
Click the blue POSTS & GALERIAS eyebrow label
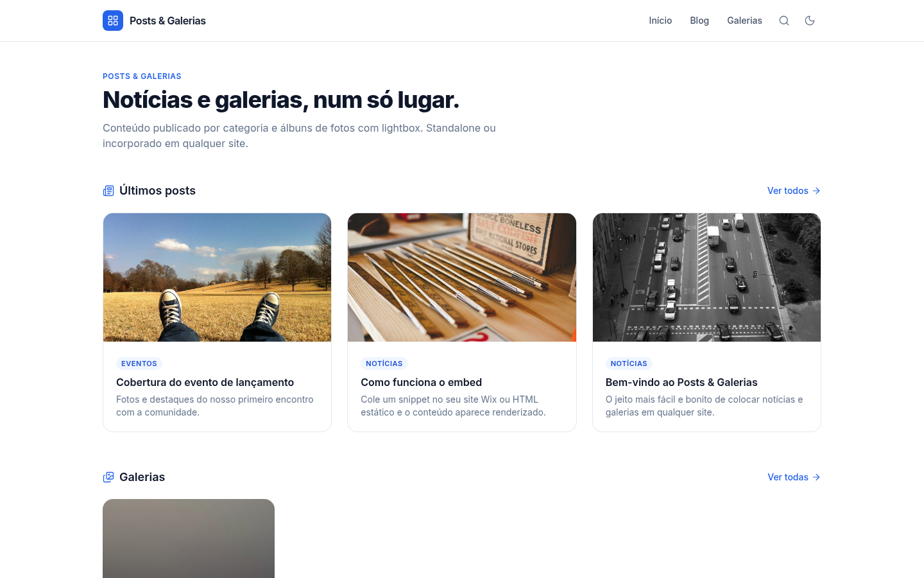[x=142, y=76]
